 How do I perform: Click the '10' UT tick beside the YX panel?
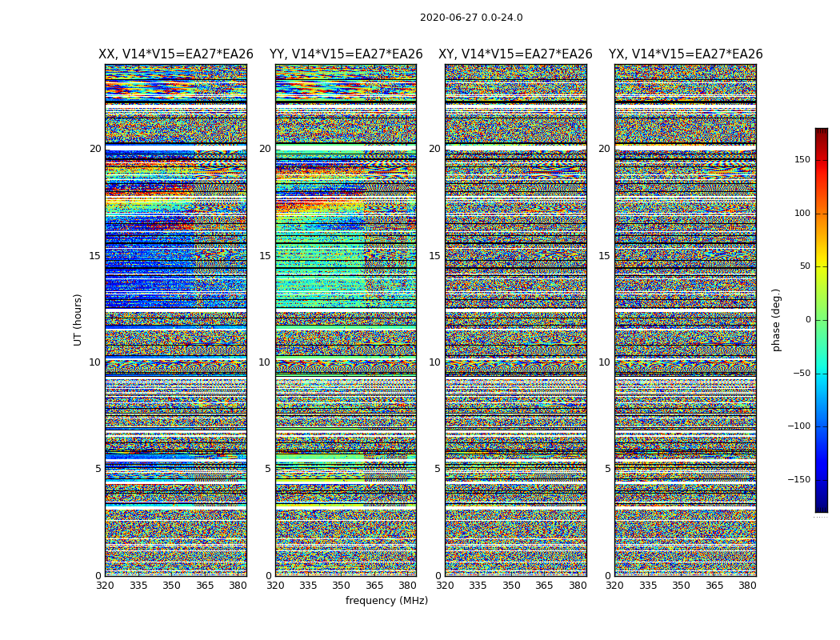tap(604, 362)
